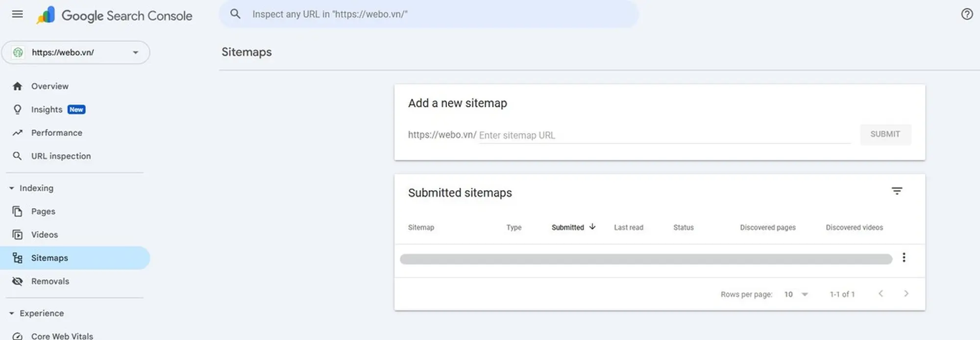Viewport: 980px width, 340px height.
Task: Open the help question mark icon
Action: [967, 14]
